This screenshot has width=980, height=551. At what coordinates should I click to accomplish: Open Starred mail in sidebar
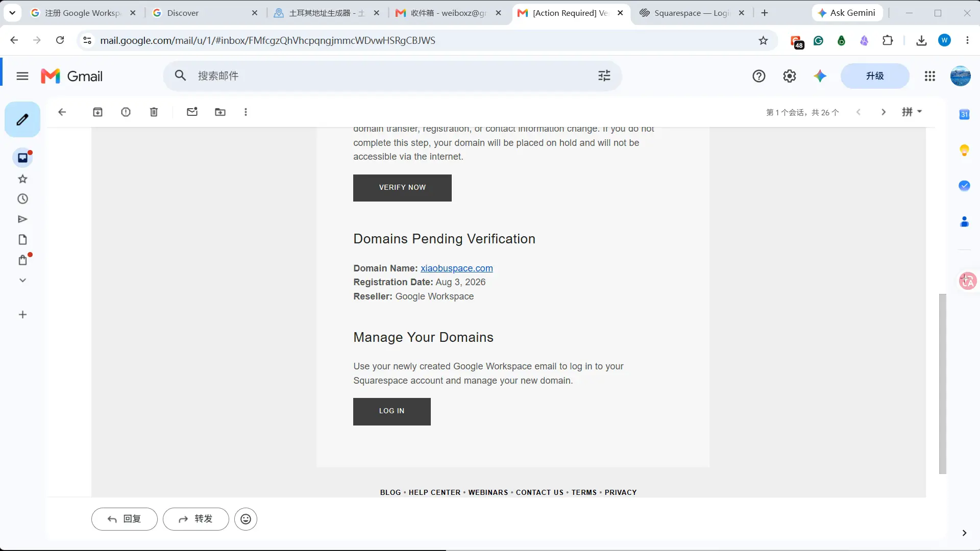pyautogui.click(x=22, y=179)
